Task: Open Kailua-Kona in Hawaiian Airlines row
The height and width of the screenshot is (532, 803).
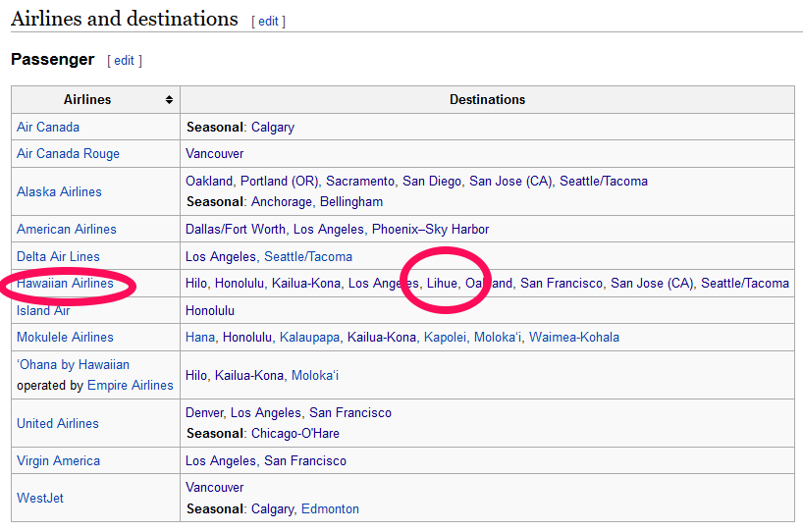Action: (306, 283)
